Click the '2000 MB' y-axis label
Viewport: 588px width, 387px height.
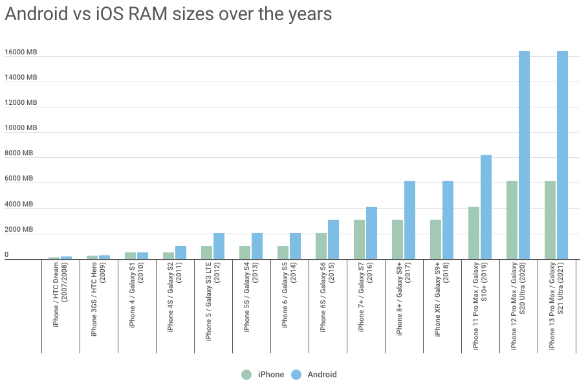tap(19, 229)
